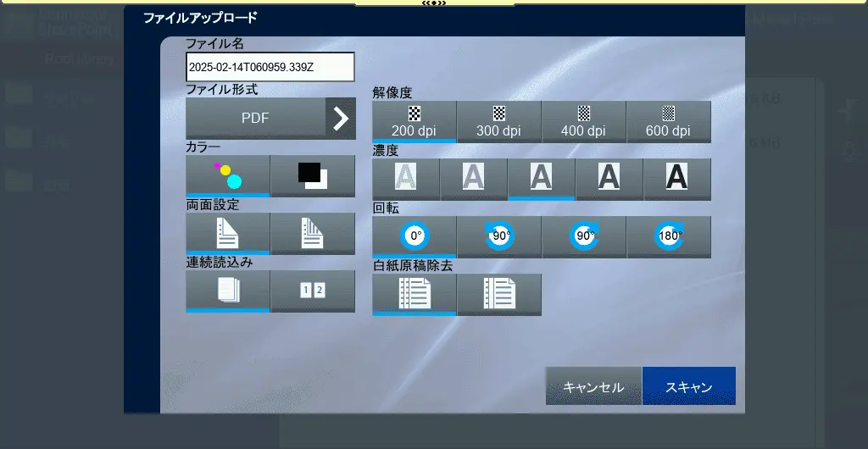Click the PDF file format selector
The height and width of the screenshot is (449, 868).
pyautogui.click(x=255, y=118)
